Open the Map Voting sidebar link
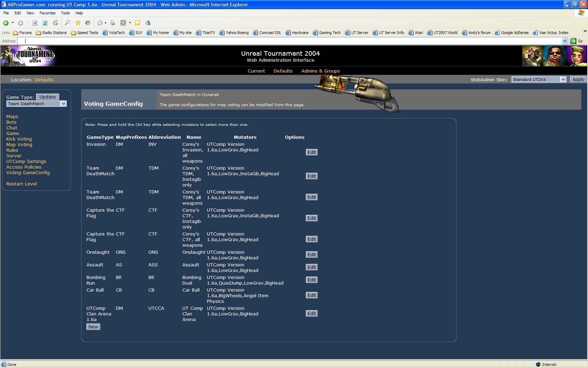Viewport: 588px width, 368px height. [x=19, y=145]
